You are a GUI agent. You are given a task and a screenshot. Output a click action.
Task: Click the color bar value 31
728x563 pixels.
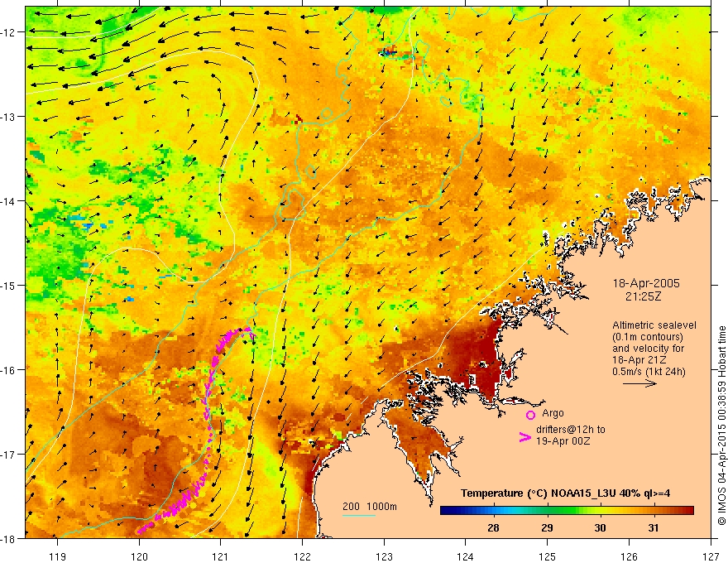[x=654, y=527]
